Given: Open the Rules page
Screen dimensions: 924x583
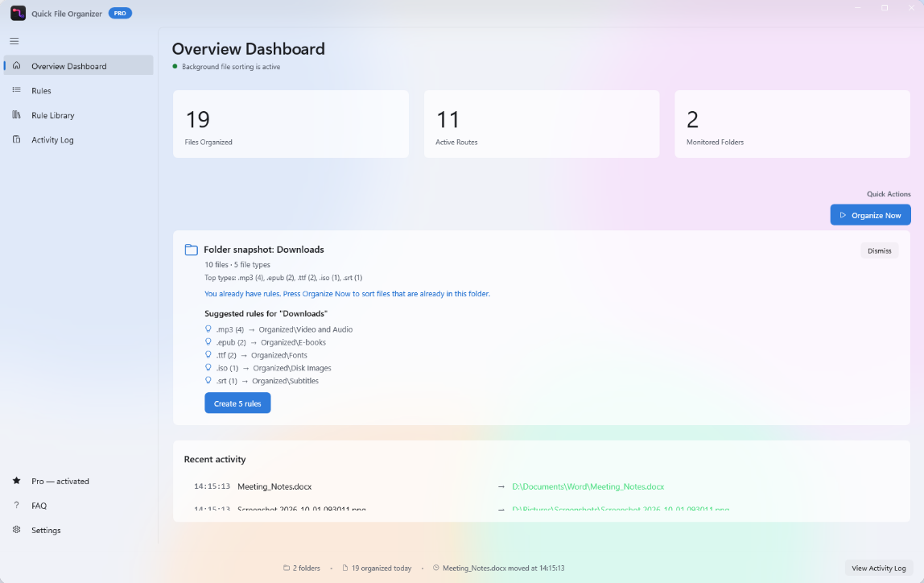Looking at the screenshot, I should pos(78,90).
